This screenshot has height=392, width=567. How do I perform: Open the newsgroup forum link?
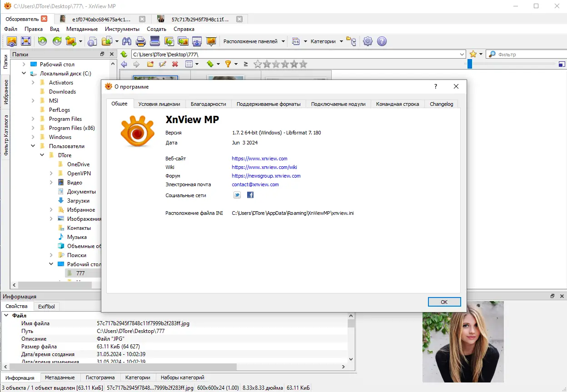(266, 176)
